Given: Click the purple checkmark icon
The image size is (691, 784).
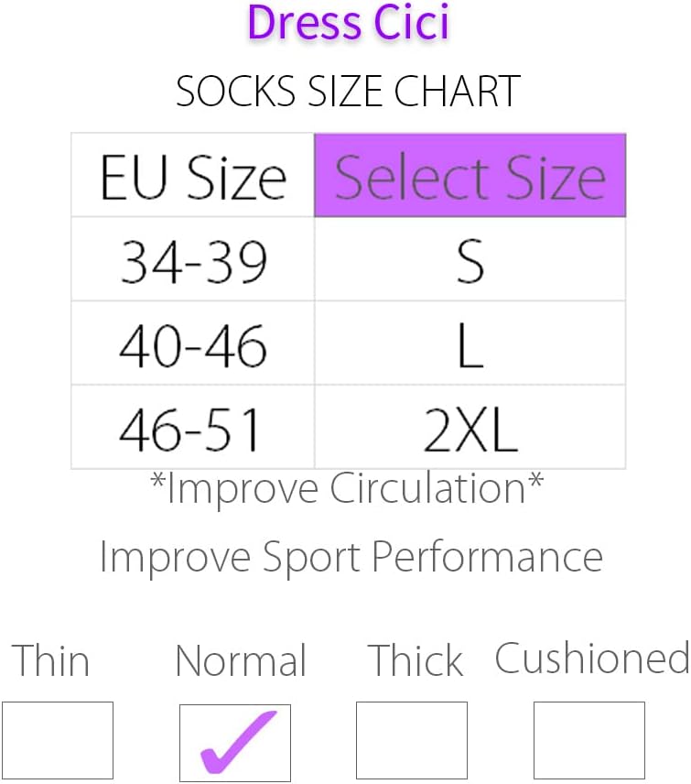Looking at the screenshot, I should click(x=237, y=742).
